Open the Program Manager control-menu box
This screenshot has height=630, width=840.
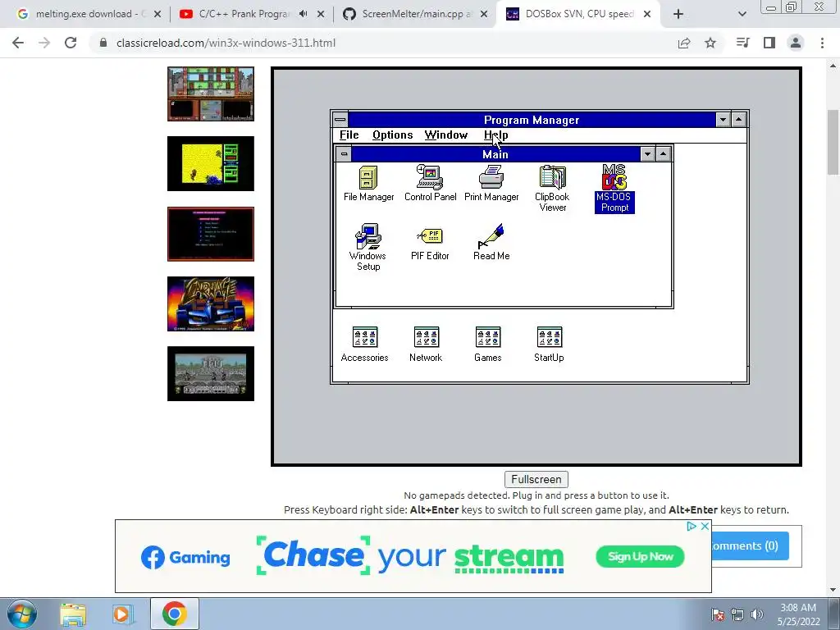pyautogui.click(x=340, y=120)
